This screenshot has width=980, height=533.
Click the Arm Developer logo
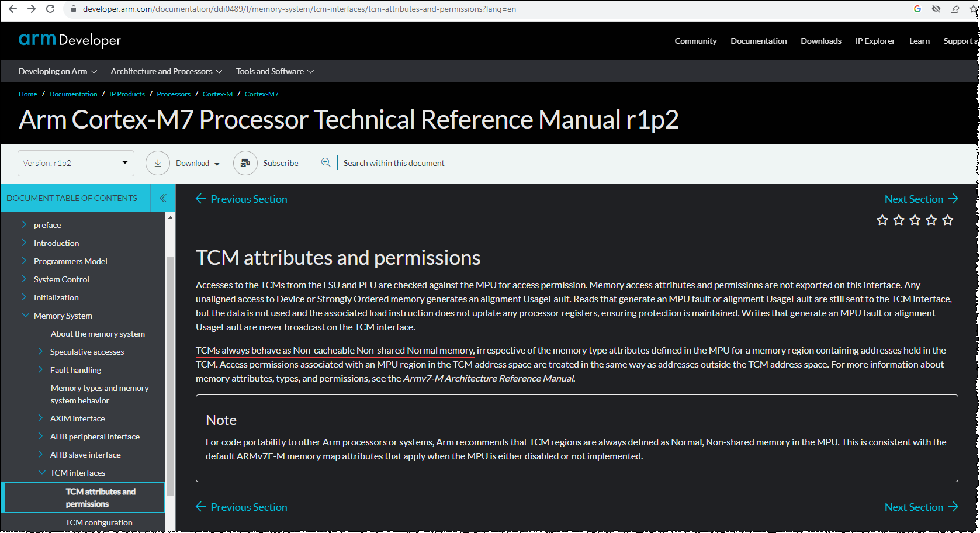pos(68,40)
